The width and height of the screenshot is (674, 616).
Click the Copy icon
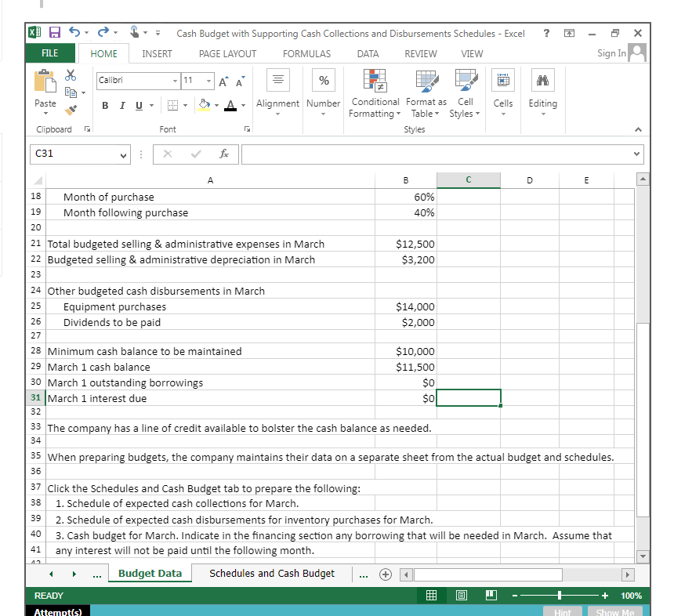pyautogui.click(x=71, y=92)
